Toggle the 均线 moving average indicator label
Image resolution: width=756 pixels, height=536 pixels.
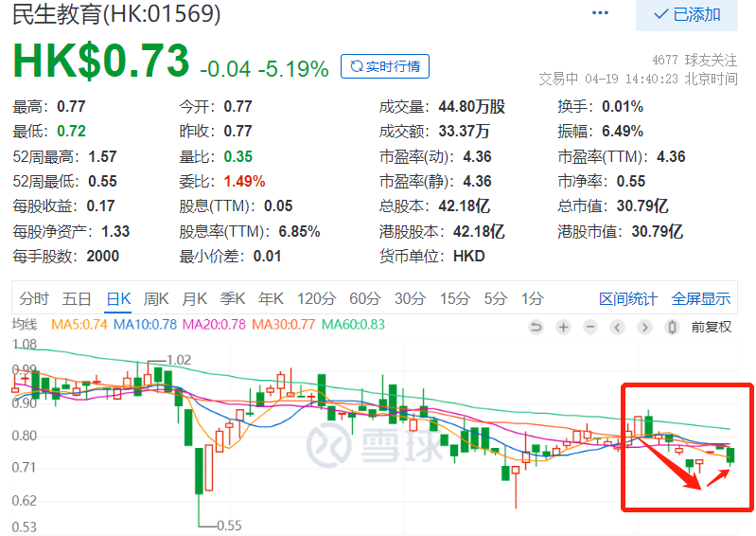(x=24, y=325)
